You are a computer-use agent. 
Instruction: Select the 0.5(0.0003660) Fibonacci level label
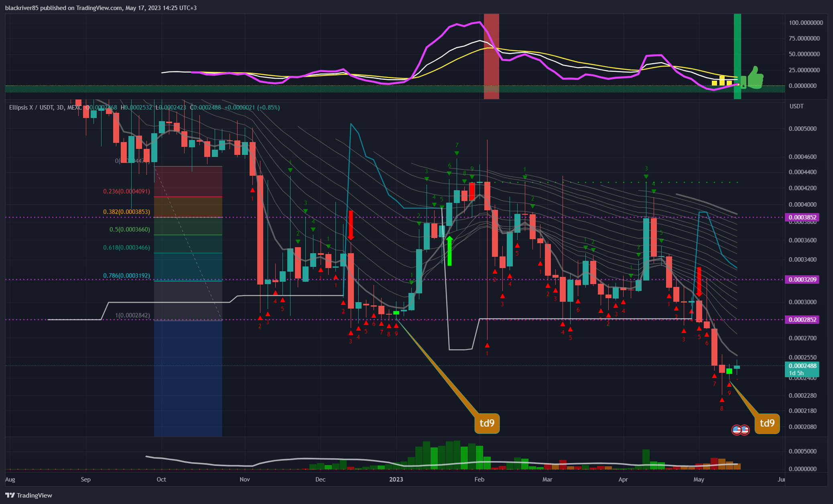coord(130,230)
